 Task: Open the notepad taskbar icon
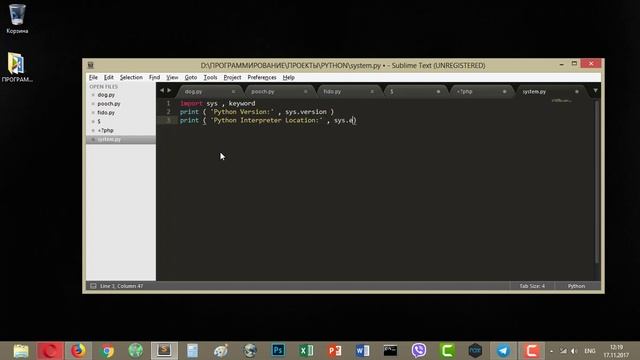pyautogui.click(x=192, y=351)
